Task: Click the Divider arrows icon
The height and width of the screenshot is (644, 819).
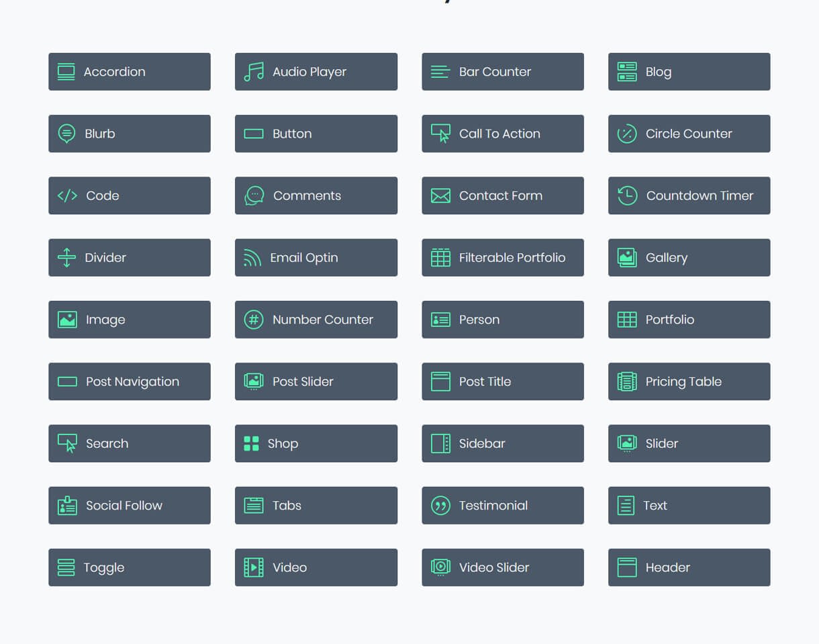Action: 66,258
